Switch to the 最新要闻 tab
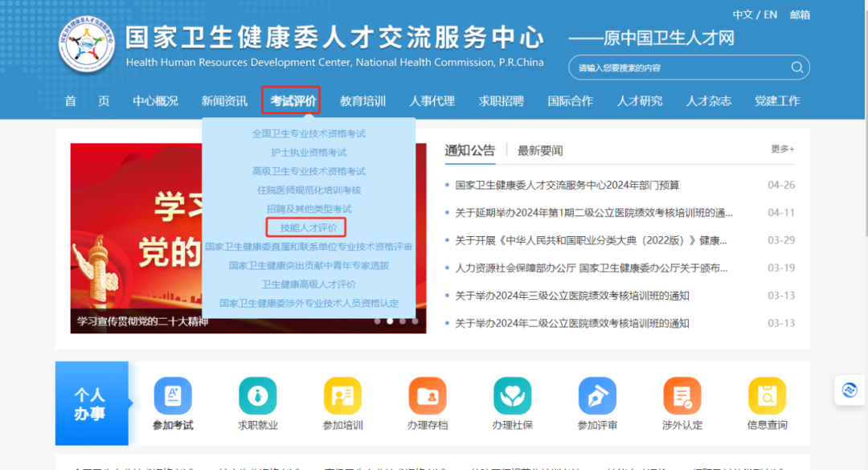This screenshot has height=470, width=868. coord(540,150)
